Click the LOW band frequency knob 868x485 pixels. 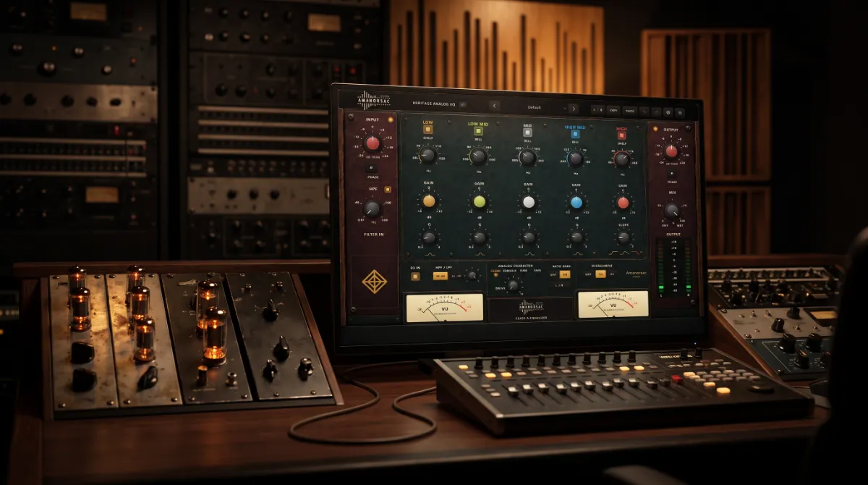click(427, 154)
